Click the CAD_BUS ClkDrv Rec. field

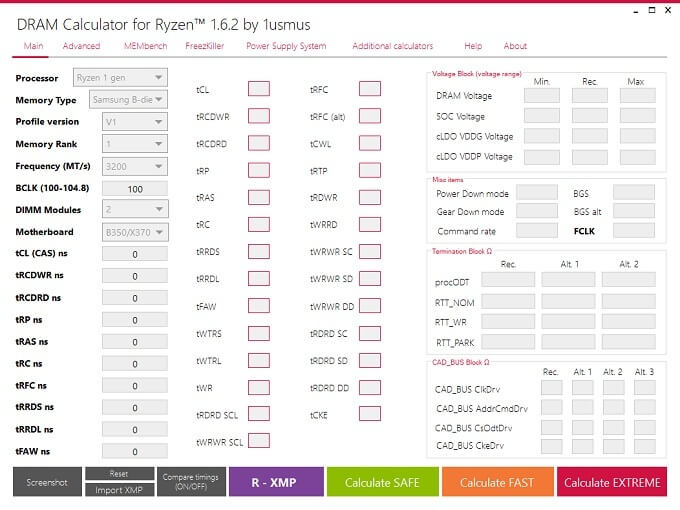click(552, 388)
